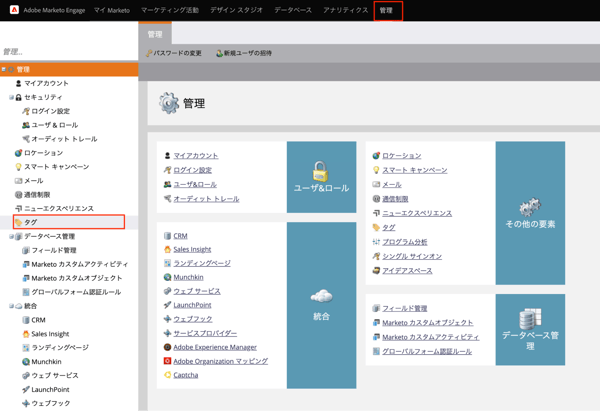Open the CRM link in main panel
This screenshot has height=411, width=600.
(180, 236)
